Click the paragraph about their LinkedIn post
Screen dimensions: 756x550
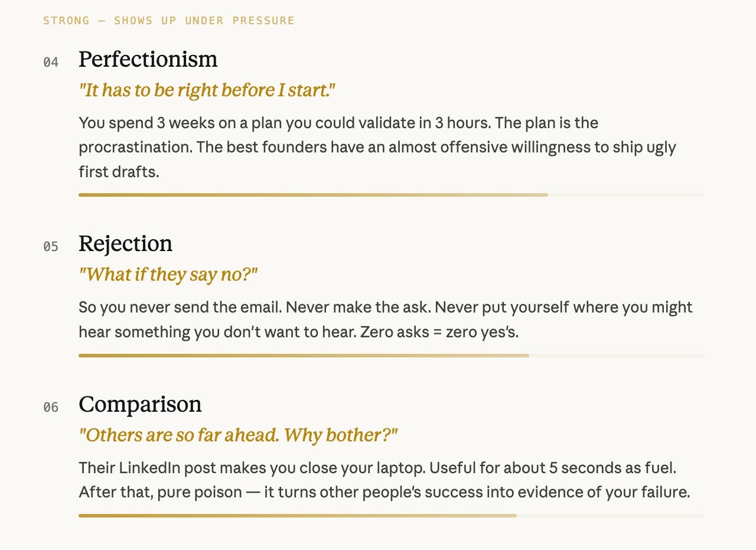coord(384,480)
